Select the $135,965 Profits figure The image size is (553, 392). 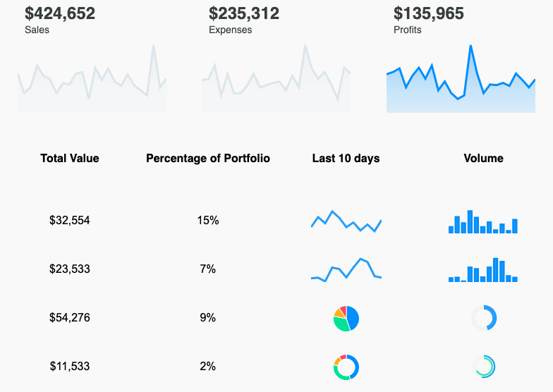click(x=429, y=13)
